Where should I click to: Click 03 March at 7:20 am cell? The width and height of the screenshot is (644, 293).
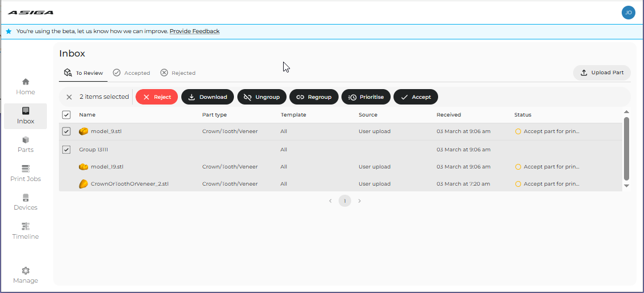(x=463, y=184)
